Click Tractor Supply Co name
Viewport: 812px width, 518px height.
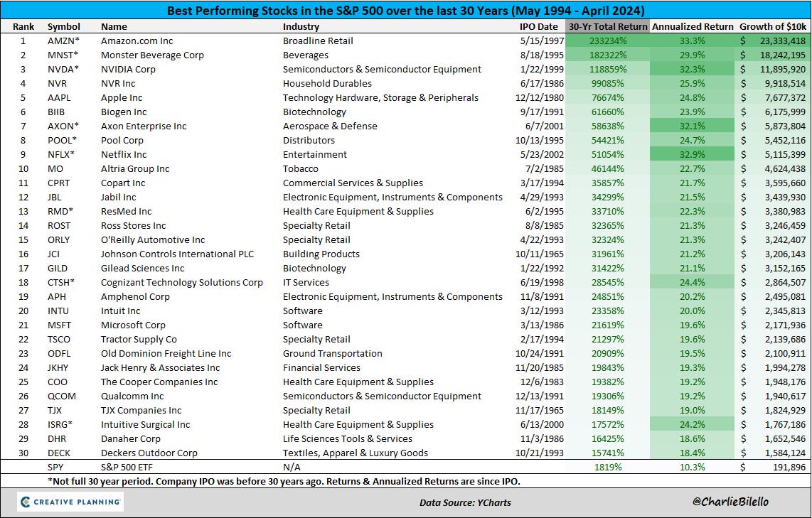139,340
